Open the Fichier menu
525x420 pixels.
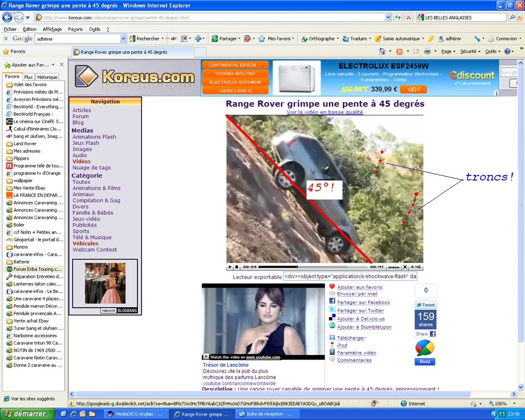[x=10, y=29]
